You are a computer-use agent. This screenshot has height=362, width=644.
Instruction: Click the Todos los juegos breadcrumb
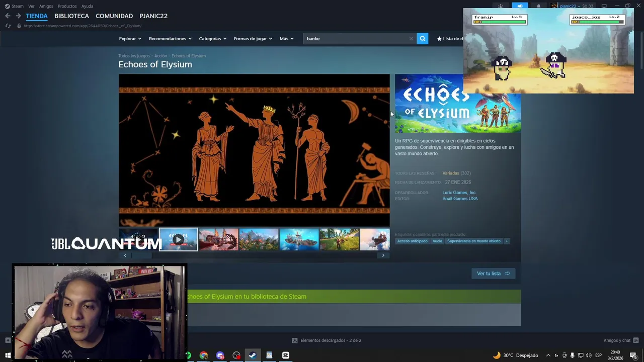(x=134, y=56)
